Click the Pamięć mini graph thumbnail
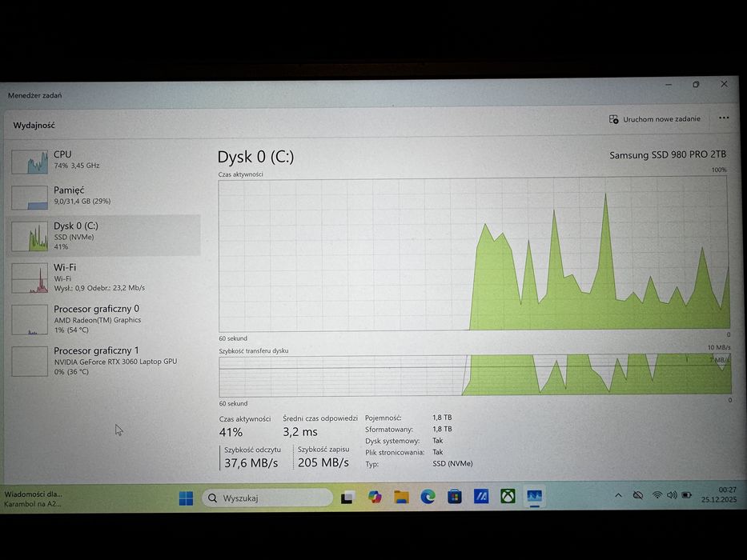Screen dimensions: 747x560 pyautogui.click(x=30, y=198)
